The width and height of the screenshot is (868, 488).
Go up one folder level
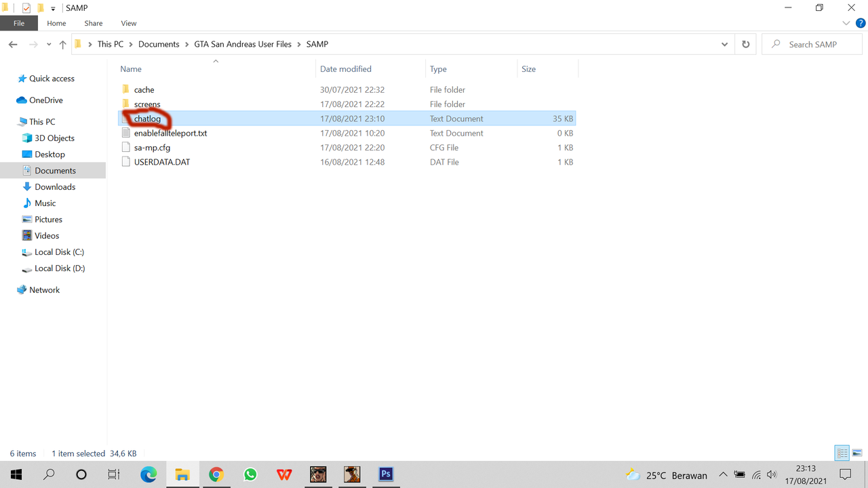click(62, 44)
